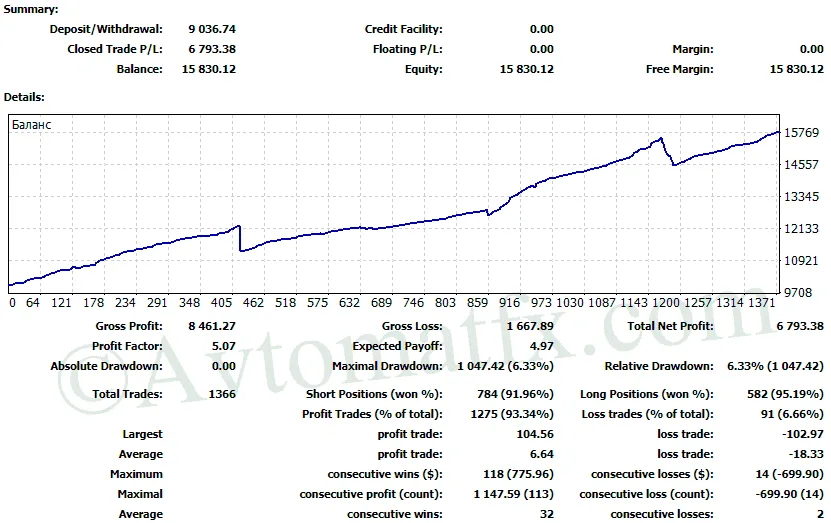Click largest profit trade value 104.56

[535, 435]
